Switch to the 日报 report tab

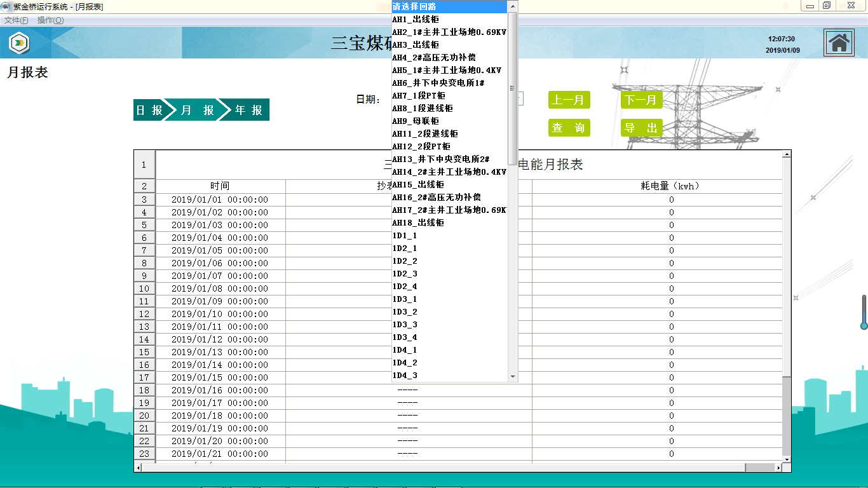click(x=149, y=110)
